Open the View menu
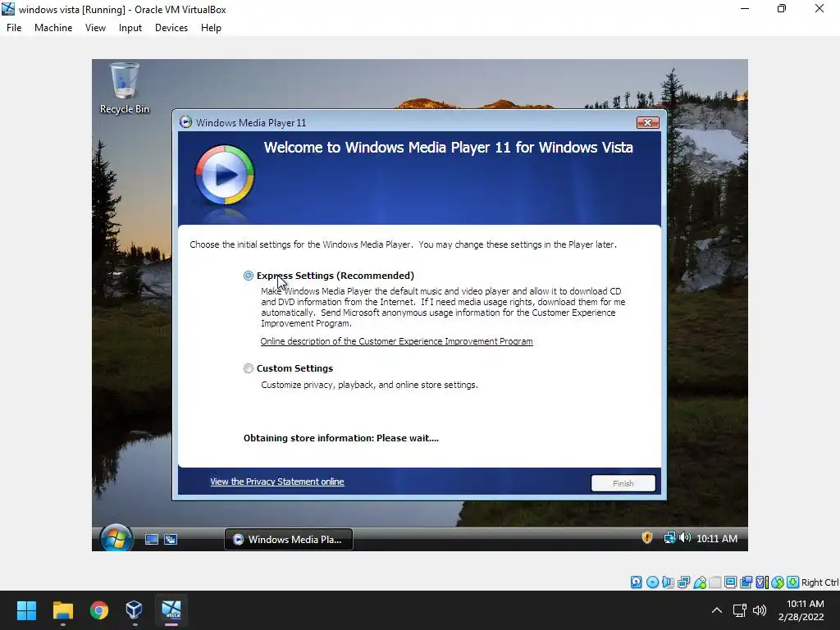Viewport: 840px width, 630px height. [x=95, y=28]
